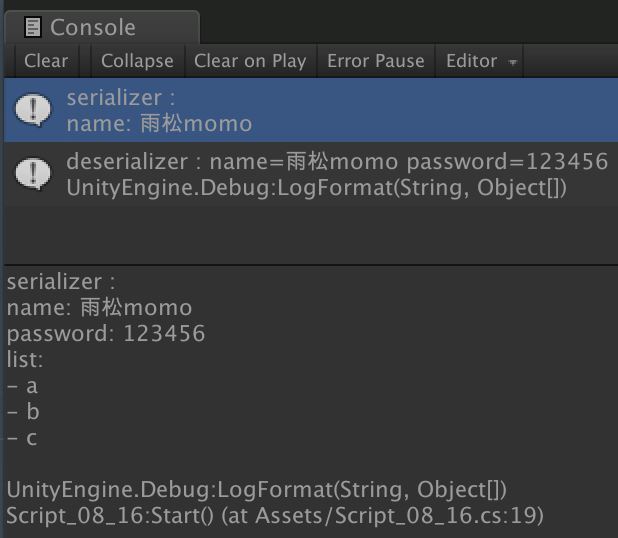Image resolution: width=618 pixels, height=538 pixels.
Task: Click the divider above the detail pane
Action: [309, 265]
